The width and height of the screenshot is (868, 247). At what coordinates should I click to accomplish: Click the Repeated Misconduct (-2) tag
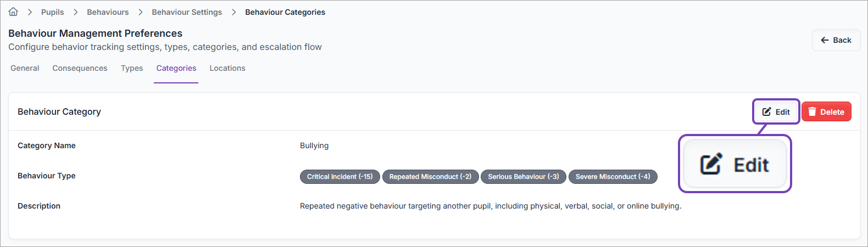coord(430,177)
